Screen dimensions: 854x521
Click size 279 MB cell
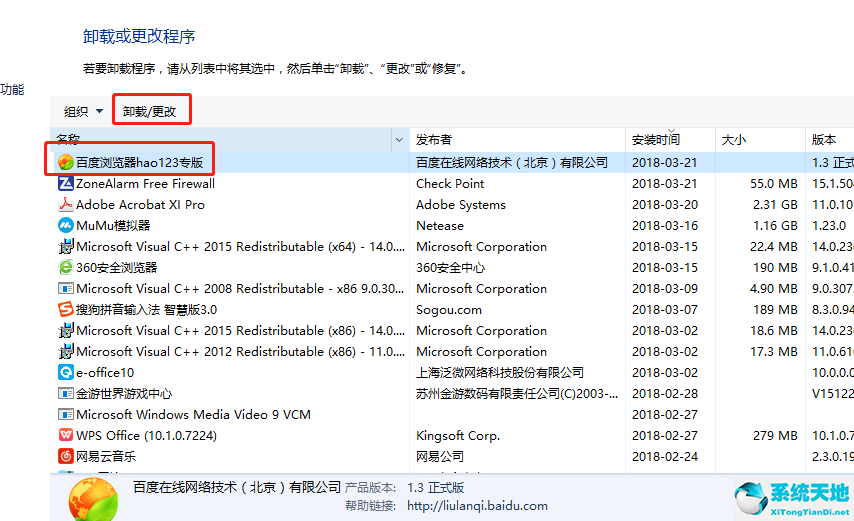(775, 436)
